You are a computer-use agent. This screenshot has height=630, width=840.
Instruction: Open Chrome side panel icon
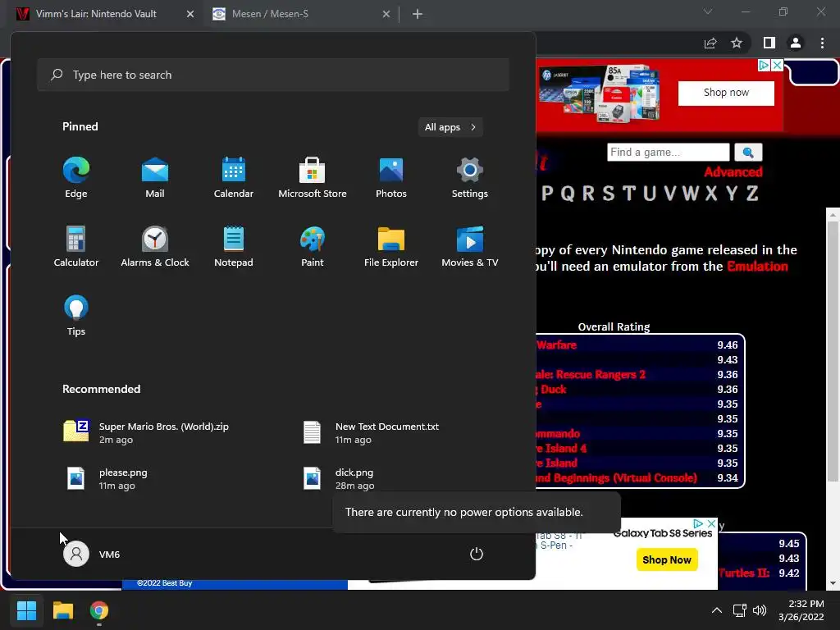769,43
